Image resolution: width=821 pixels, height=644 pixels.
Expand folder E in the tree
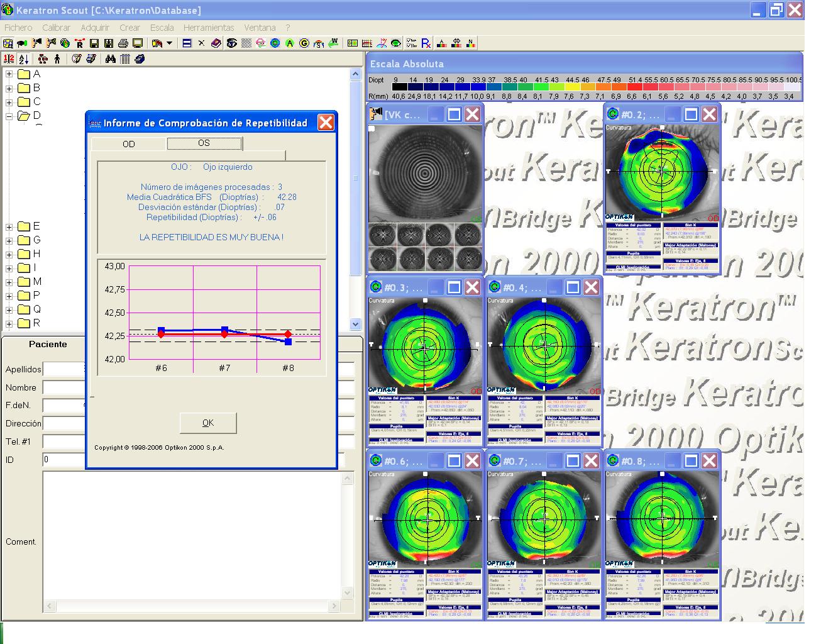[x=9, y=226]
